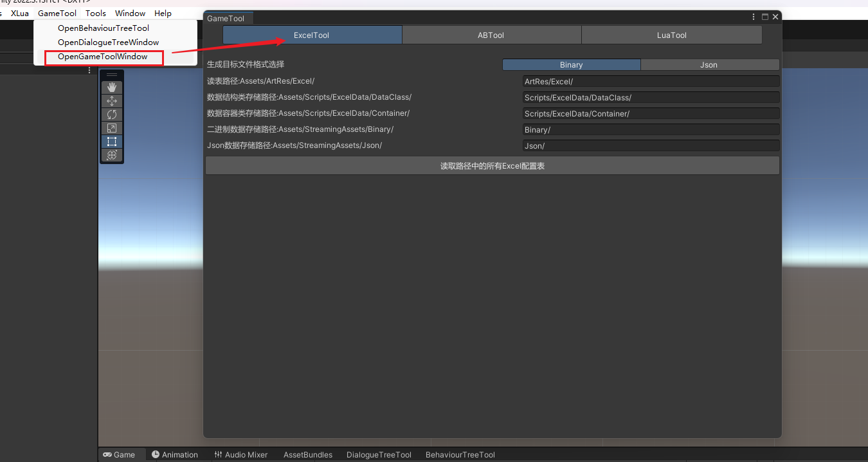The width and height of the screenshot is (868, 462).
Task: Select the Rotate tool
Action: (x=112, y=114)
